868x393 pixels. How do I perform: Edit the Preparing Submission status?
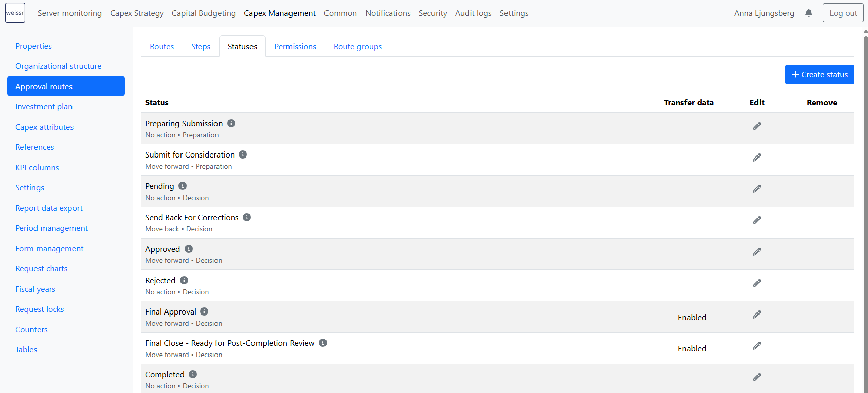point(756,126)
